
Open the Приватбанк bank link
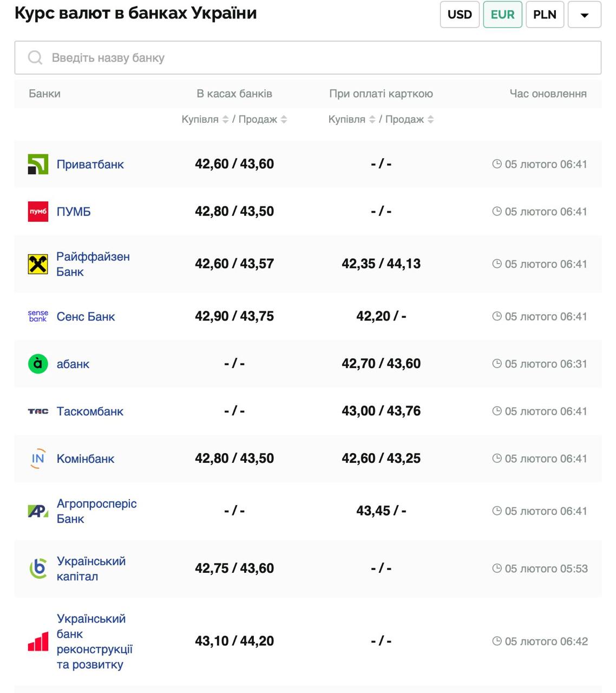90,164
